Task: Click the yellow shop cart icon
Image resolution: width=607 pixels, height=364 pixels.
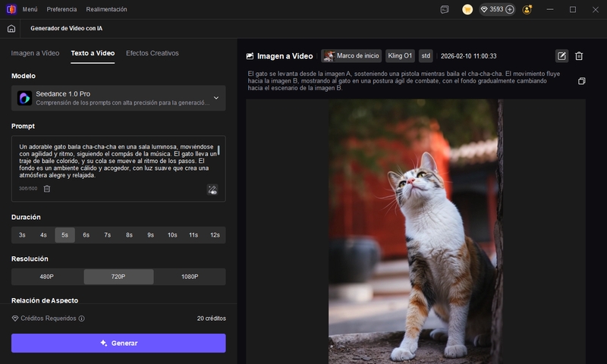Action: click(x=467, y=9)
